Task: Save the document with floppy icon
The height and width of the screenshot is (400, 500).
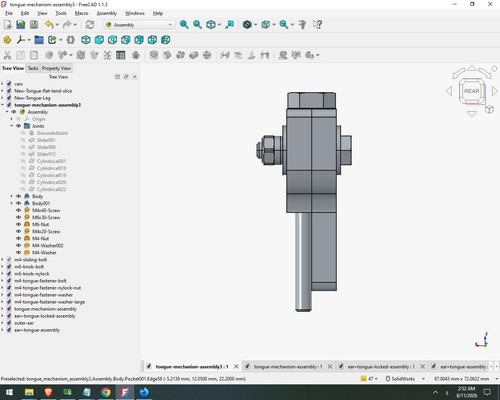Action: click(34, 25)
